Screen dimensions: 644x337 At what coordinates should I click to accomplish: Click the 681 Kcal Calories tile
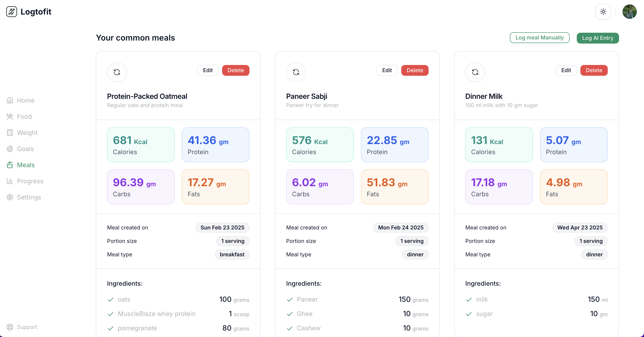coord(141,145)
